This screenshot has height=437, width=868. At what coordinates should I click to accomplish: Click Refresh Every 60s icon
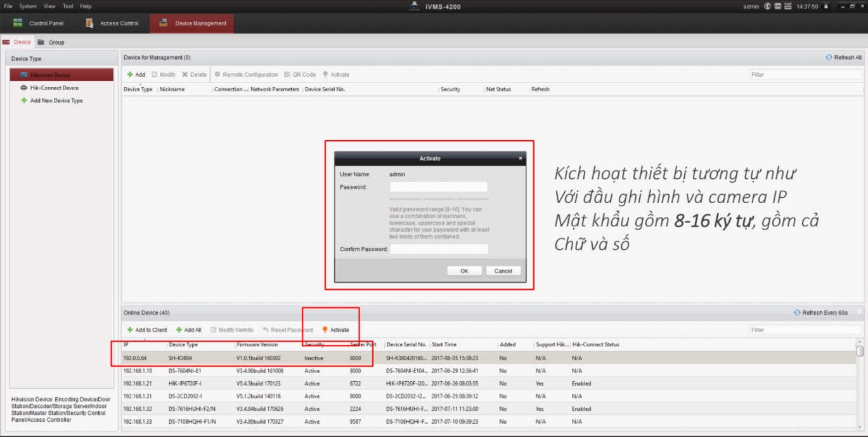coord(797,313)
